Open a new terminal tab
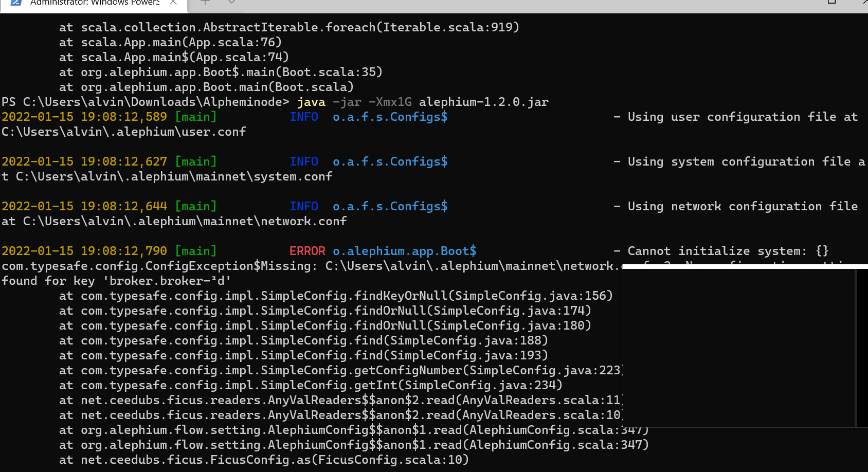This screenshot has height=472, width=868. (x=205, y=3)
